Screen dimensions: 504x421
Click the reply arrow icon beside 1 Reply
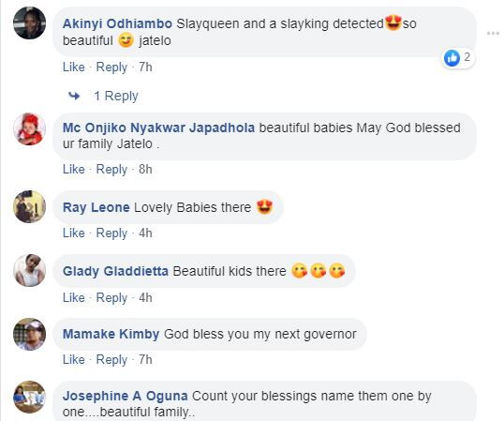click(74, 96)
